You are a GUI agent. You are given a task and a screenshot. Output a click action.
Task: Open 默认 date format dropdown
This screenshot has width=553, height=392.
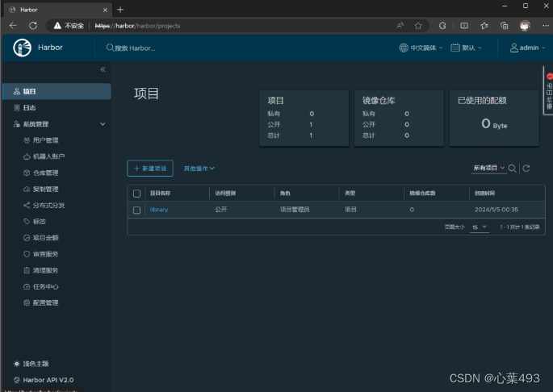pos(466,48)
